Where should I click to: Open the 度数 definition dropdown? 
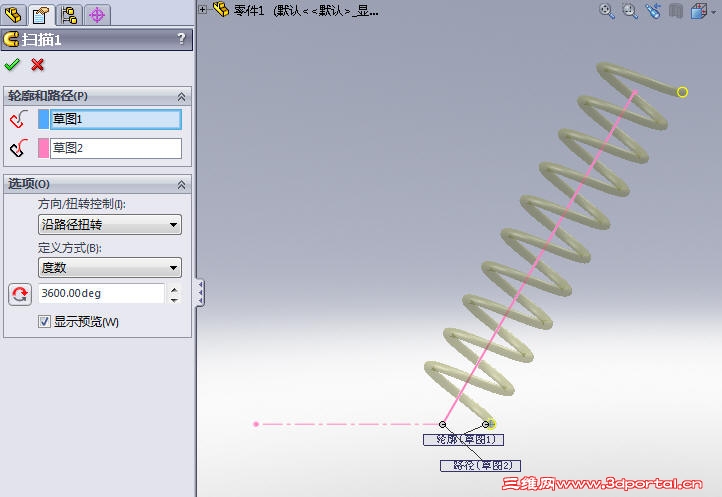110,267
